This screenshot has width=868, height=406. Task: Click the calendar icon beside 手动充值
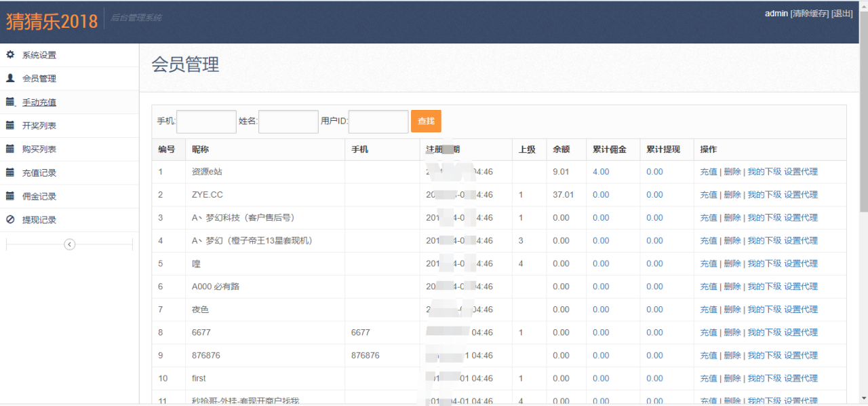click(10, 102)
